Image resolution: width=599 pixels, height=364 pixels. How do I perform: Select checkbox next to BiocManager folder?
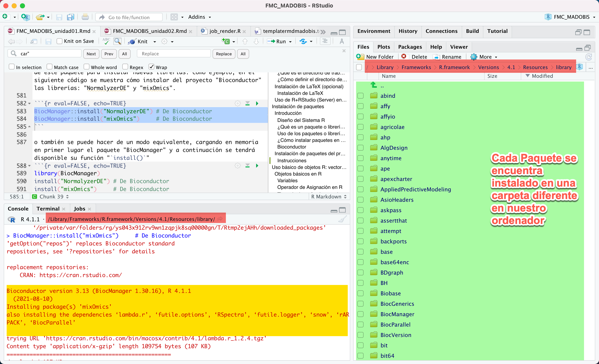[x=360, y=314]
